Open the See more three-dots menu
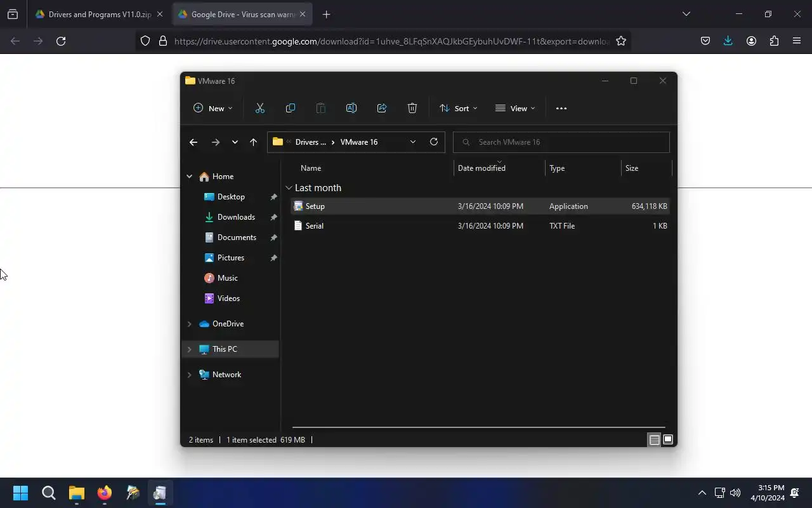 pyautogui.click(x=561, y=108)
